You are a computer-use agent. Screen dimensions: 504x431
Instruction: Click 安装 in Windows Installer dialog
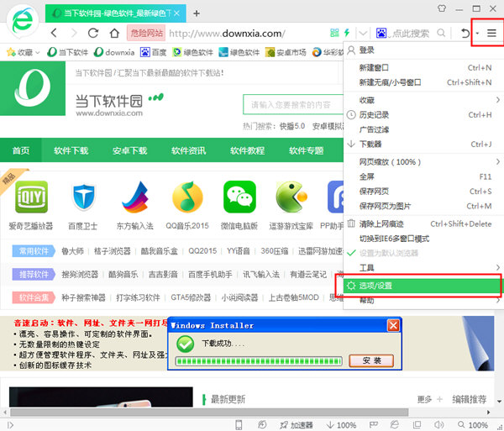pos(371,360)
